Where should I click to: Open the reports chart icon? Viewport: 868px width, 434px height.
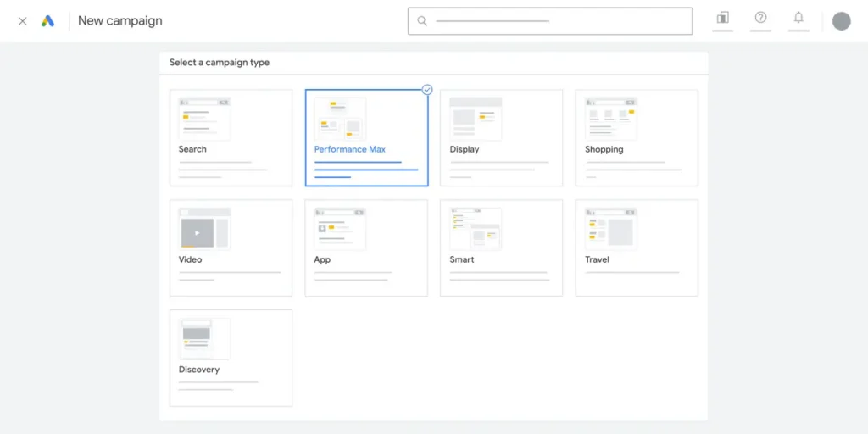coord(722,18)
